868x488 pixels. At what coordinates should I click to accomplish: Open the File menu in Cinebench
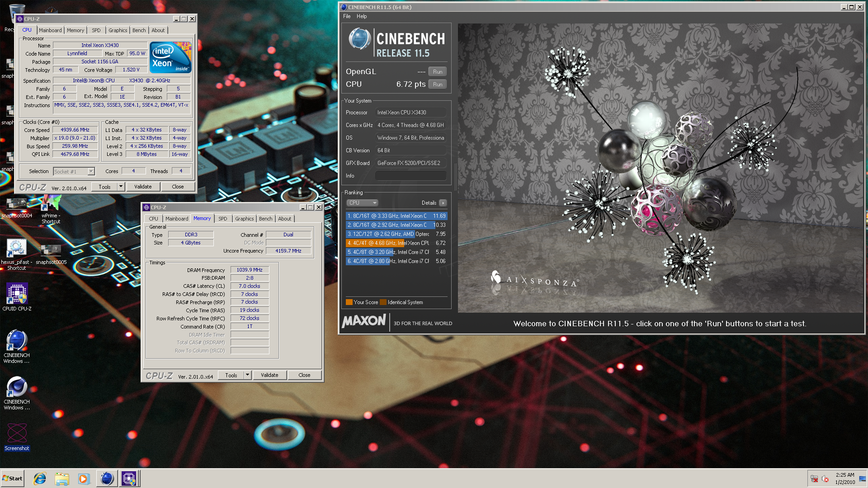point(347,16)
